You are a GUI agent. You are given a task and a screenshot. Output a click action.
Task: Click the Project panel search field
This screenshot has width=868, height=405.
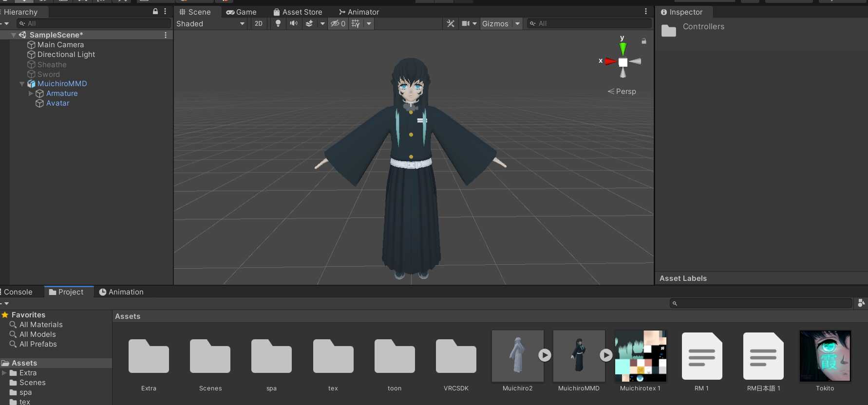pyautogui.click(x=762, y=303)
